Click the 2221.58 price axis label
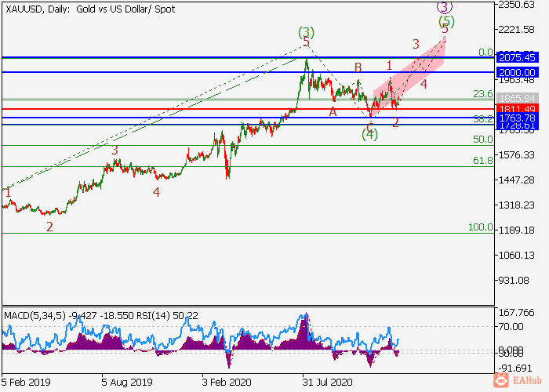This screenshot has height=392, width=549. 516,30
